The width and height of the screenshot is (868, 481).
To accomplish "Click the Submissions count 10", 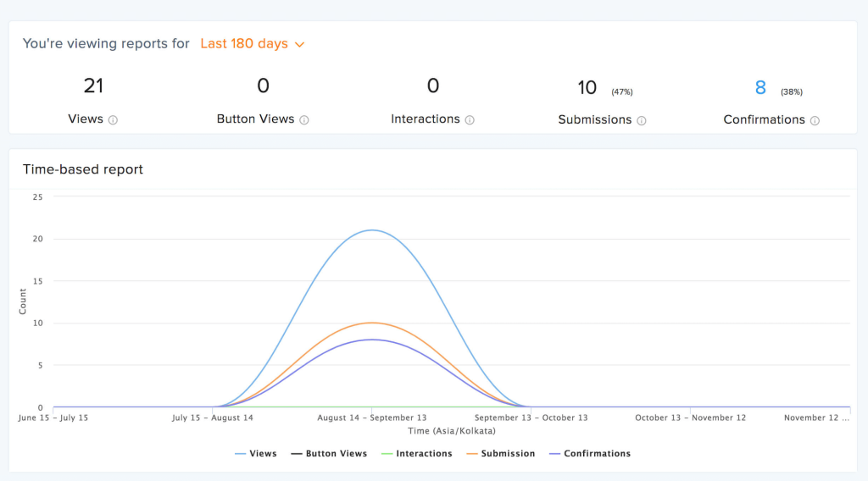I will click(x=587, y=87).
